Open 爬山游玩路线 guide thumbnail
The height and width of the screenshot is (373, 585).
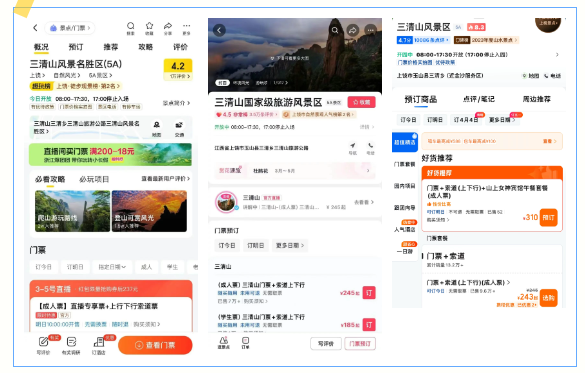tap(72, 211)
